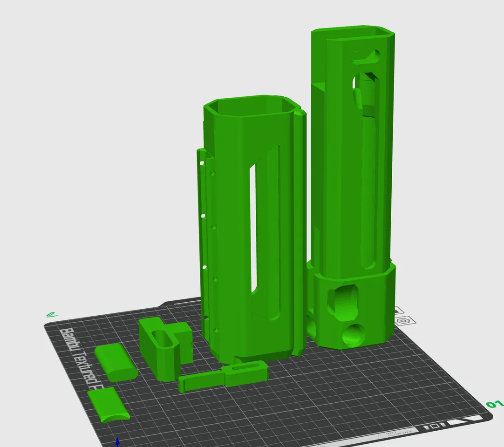
Task: Click the lock icon on Plate 1
Action: tap(399, 310)
